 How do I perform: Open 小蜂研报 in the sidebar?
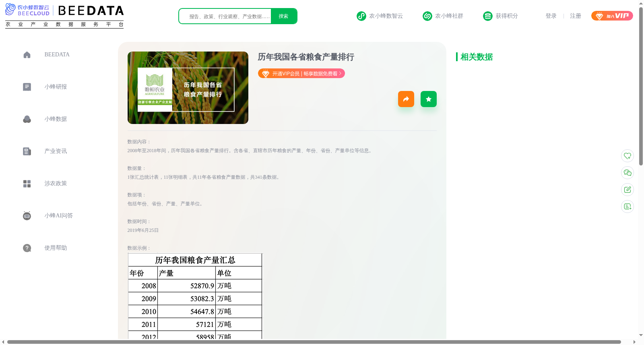click(x=56, y=87)
